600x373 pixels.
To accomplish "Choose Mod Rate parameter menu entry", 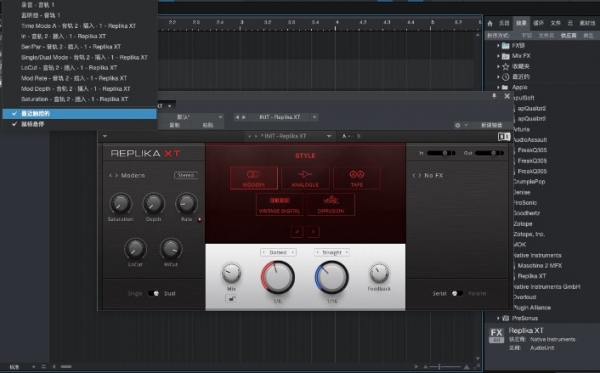I will click(80, 78).
